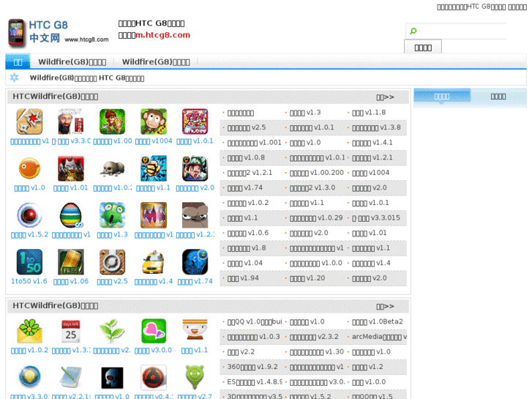The height and width of the screenshot is (399, 532).
Task: Open the armored knight game icon v1.01
Action: [70, 168]
